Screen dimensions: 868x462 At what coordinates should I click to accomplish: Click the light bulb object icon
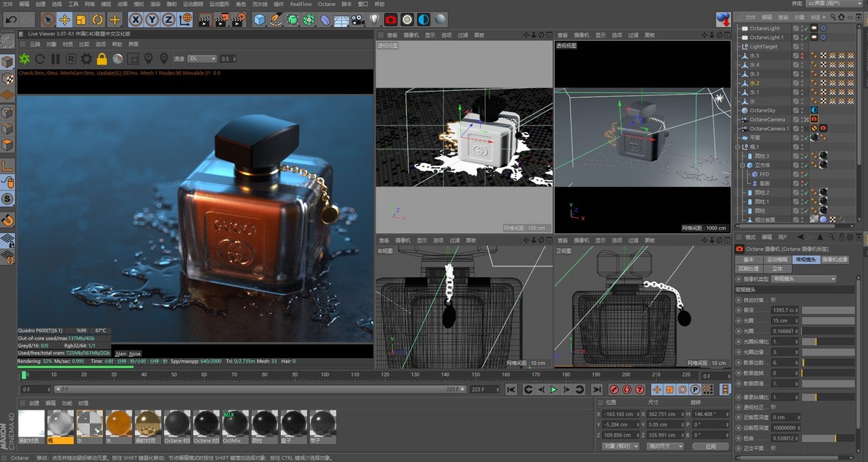tap(375, 19)
